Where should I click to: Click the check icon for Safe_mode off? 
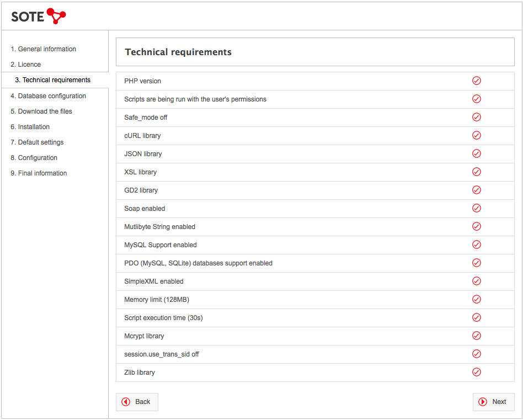coord(476,117)
